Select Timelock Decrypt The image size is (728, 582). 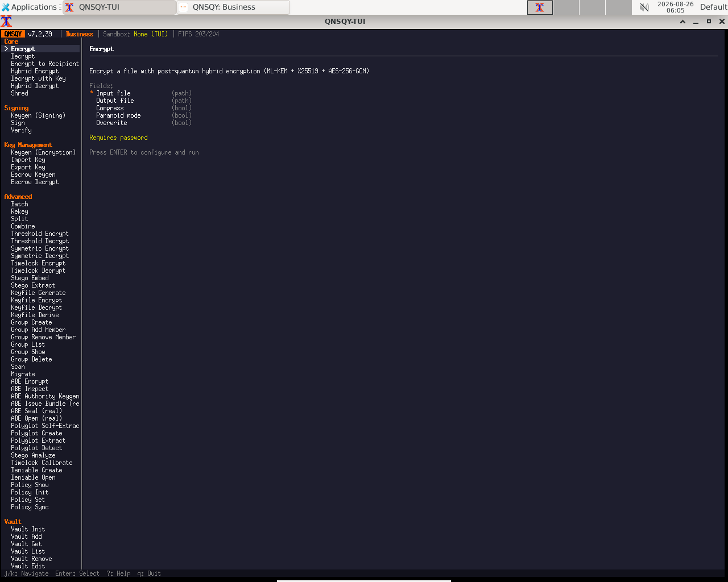tap(38, 271)
